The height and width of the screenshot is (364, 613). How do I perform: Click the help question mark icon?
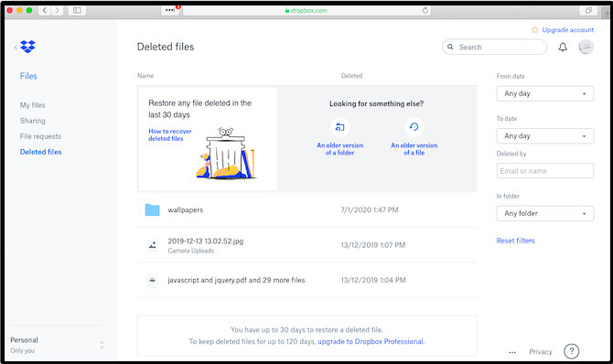point(571,351)
